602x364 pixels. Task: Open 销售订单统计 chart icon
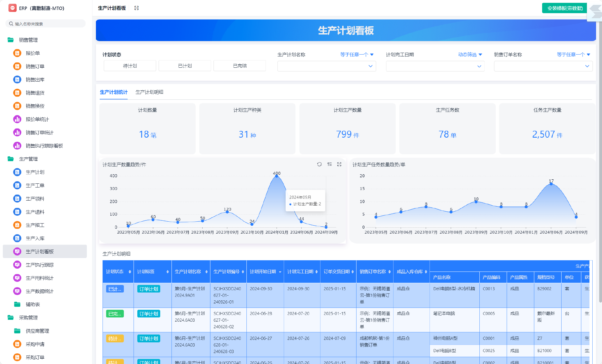[x=17, y=132]
